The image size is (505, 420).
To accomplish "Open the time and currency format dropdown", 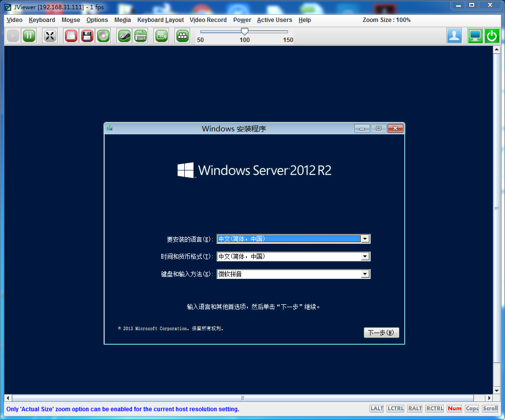I will tap(365, 257).
